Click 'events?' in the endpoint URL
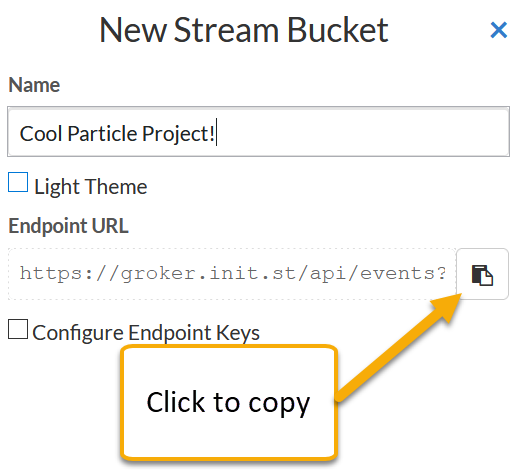The image size is (521, 470). [403, 274]
